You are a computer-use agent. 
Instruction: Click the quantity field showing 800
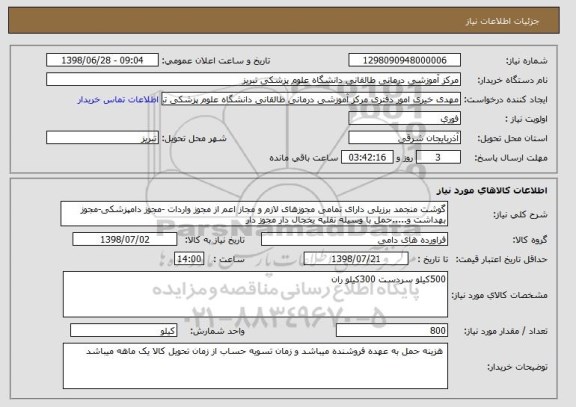click(392, 331)
